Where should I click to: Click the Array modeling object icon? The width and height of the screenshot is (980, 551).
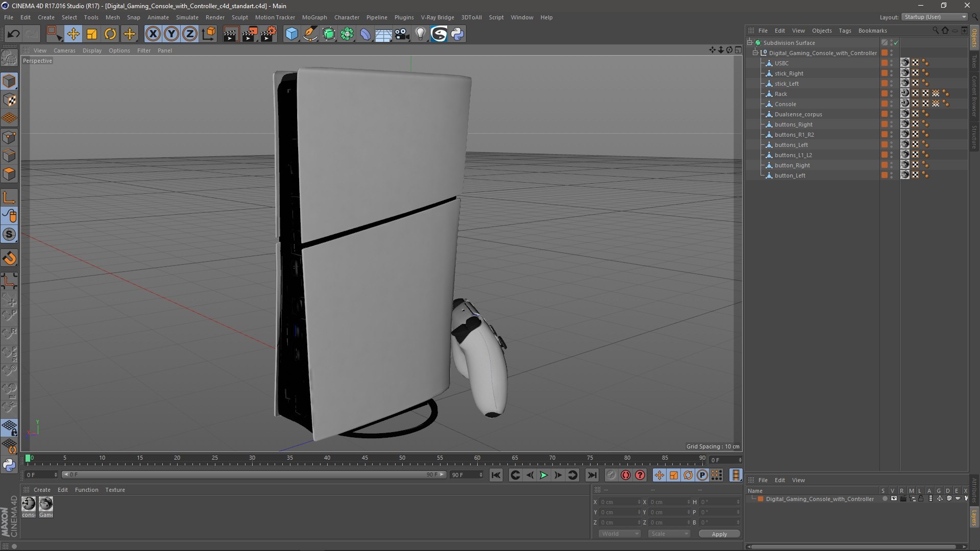tap(347, 34)
